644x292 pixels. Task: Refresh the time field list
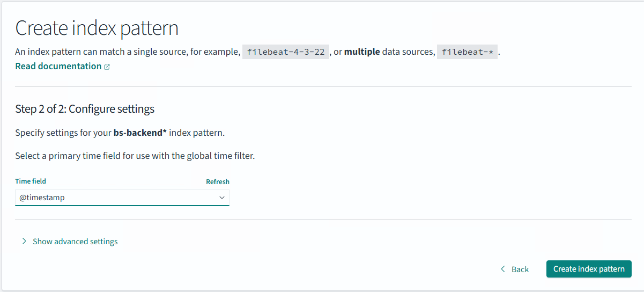tap(217, 182)
